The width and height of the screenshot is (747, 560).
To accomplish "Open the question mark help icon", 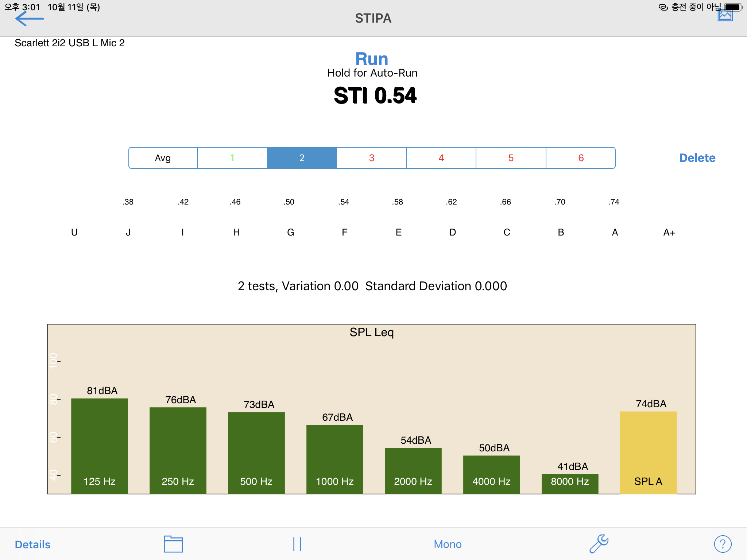I will point(722,544).
